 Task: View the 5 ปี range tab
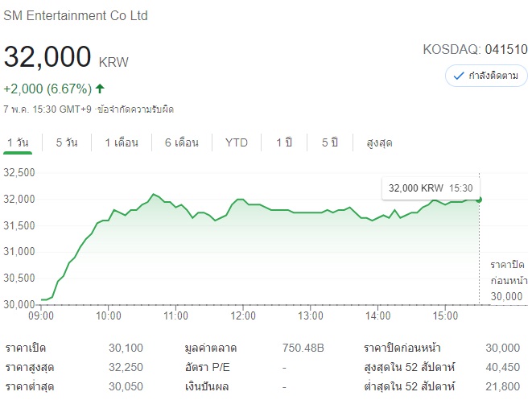tap(330, 142)
